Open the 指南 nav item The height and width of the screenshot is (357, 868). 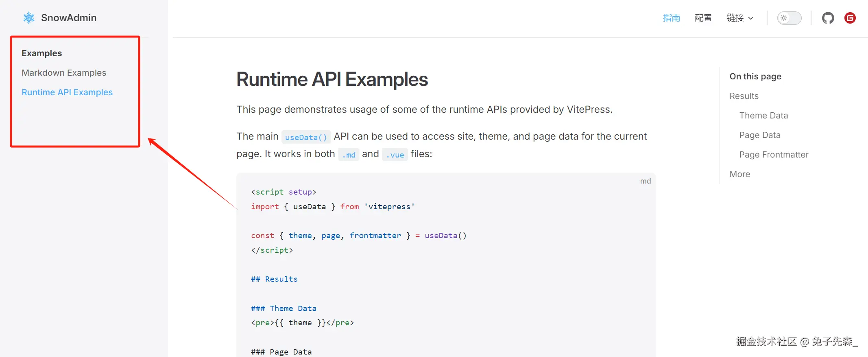pos(671,18)
